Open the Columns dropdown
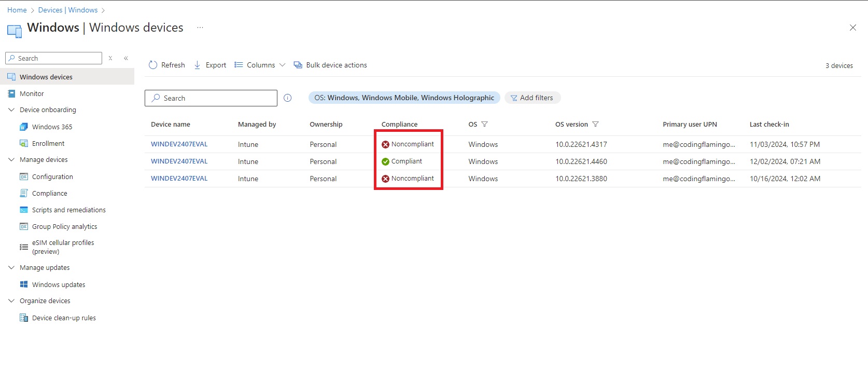Viewport: 868px width, 368px height. click(260, 65)
